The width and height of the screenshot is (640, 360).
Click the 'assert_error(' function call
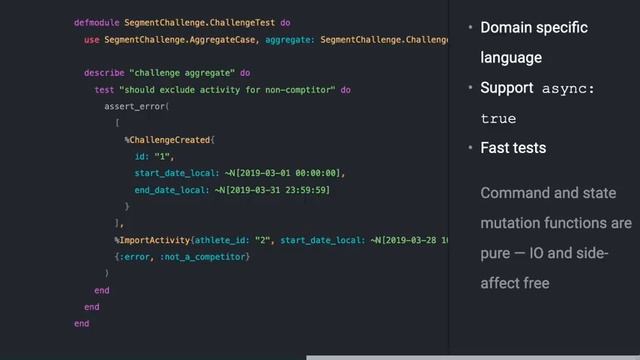click(136, 107)
